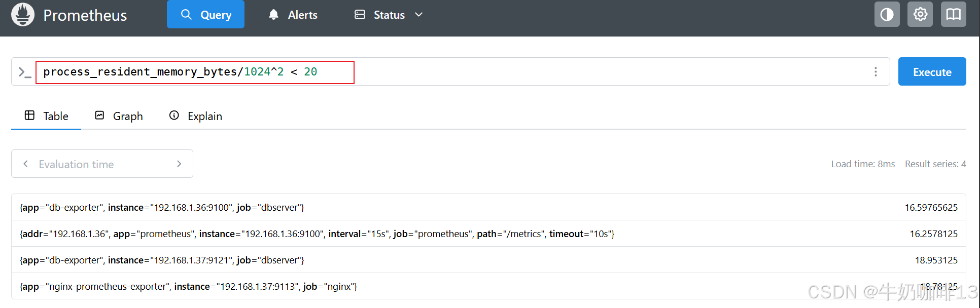
Task: Click the Prometheus title text
Action: tap(85, 15)
